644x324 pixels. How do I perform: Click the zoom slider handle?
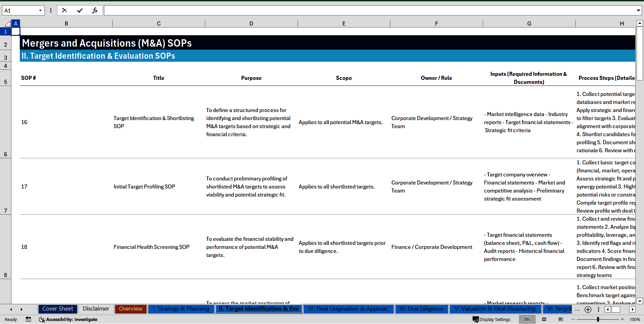tap(598, 319)
